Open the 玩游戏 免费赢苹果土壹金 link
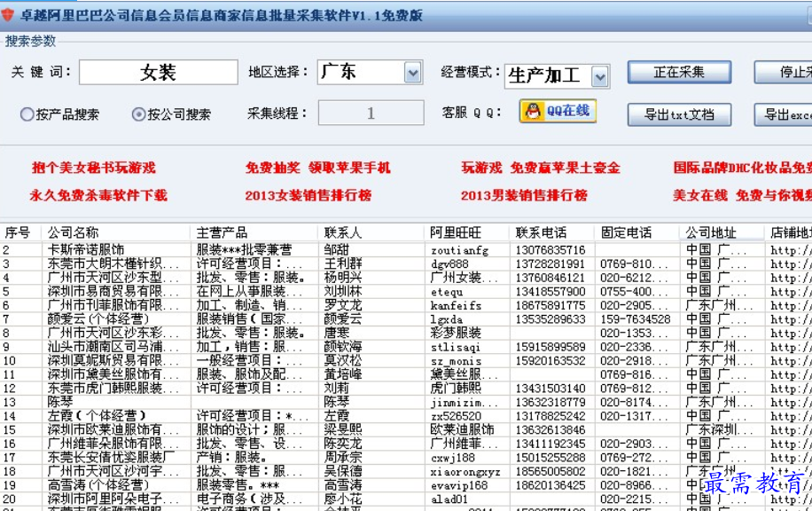The image size is (812, 511). [x=541, y=168]
